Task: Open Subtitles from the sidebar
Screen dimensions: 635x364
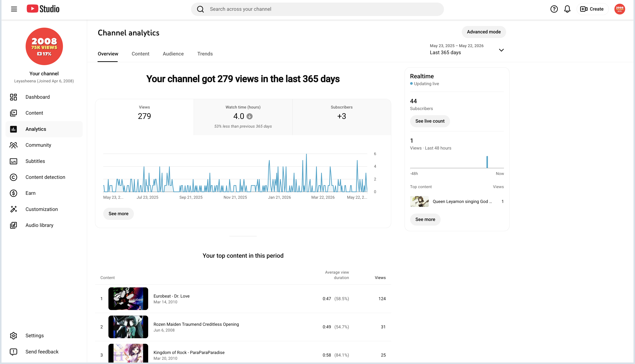Action: coord(44,161)
